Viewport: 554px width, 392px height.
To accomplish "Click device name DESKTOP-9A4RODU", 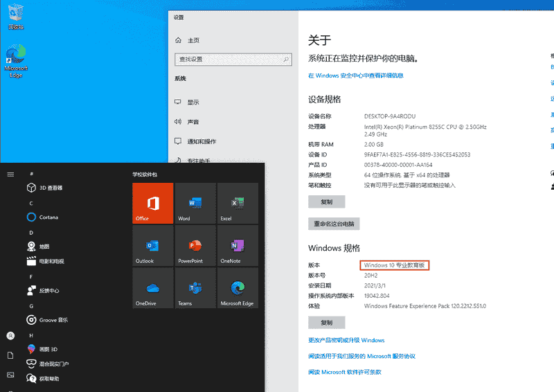I will pyautogui.click(x=390, y=116).
